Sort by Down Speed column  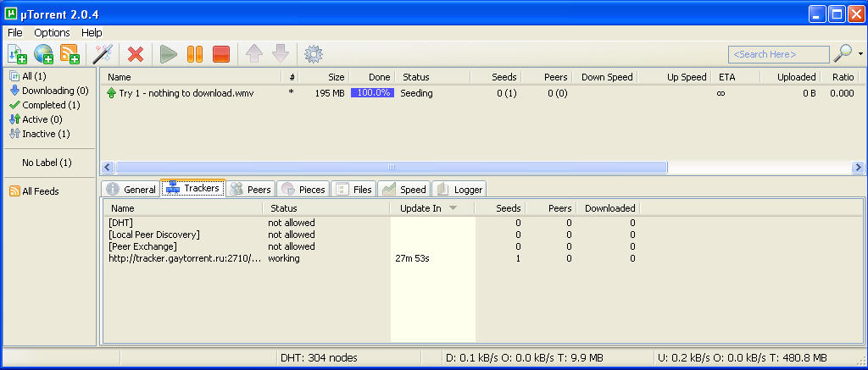605,77
